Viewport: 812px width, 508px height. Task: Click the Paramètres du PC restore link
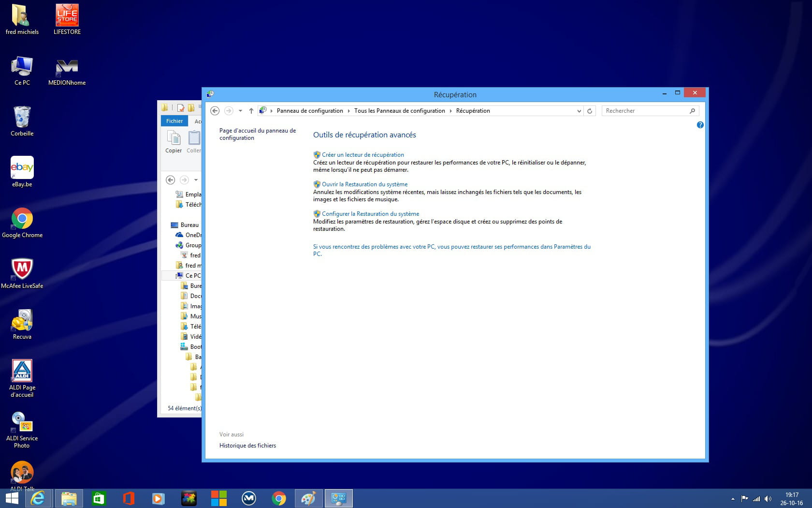pyautogui.click(x=452, y=250)
